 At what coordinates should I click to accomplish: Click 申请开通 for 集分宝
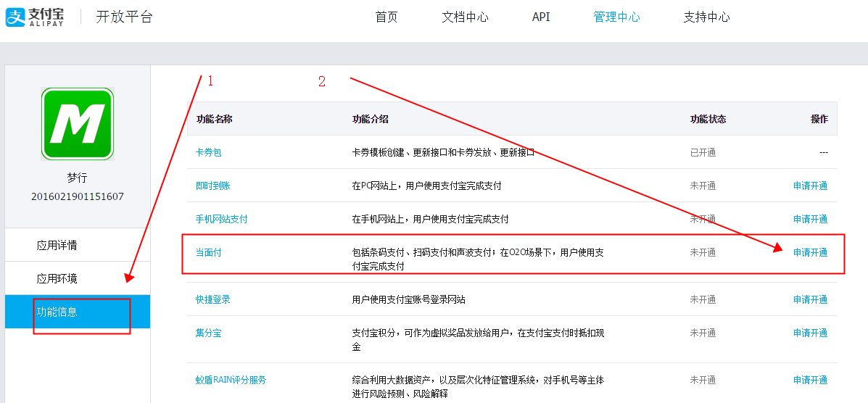pyautogui.click(x=811, y=333)
